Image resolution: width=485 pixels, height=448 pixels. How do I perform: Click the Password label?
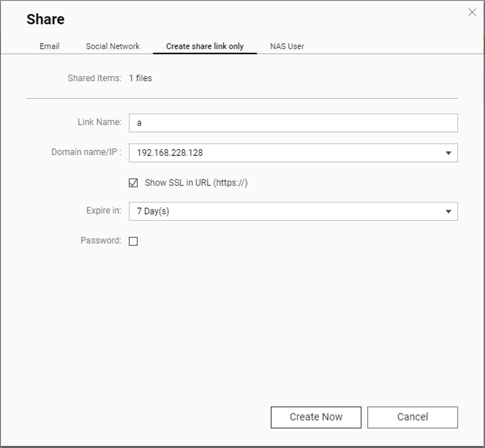(x=101, y=241)
